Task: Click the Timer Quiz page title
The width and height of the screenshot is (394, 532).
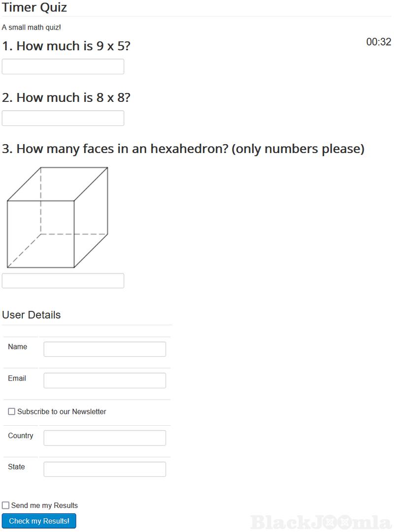Action: [34, 8]
